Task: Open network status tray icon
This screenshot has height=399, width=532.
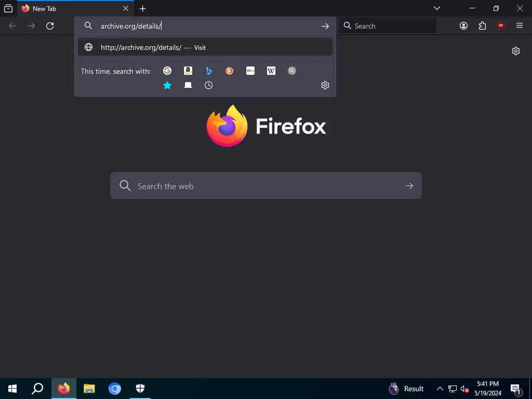Action: (x=453, y=389)
